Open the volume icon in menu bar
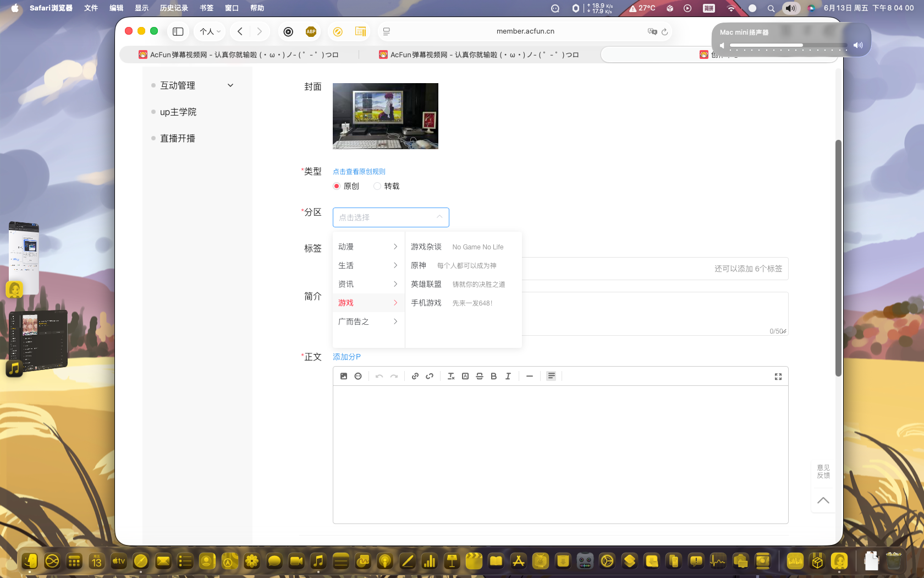The height and width of the screenshot is (578, 924). pos(791,8)
